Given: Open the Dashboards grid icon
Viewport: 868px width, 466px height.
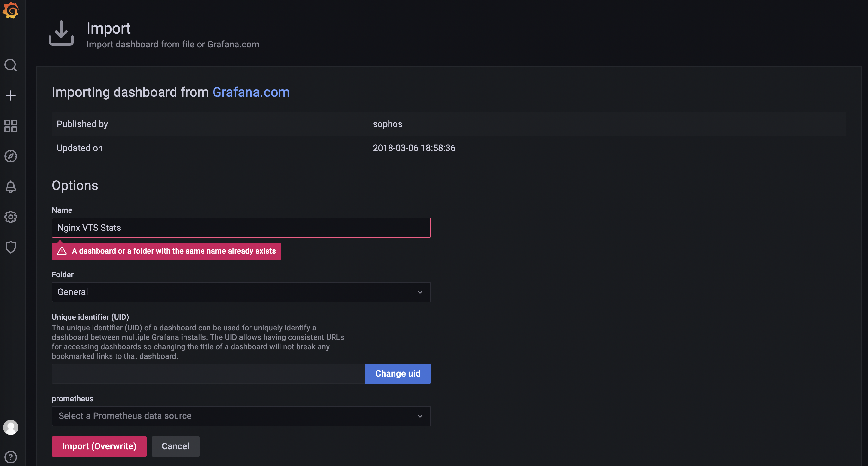Looking at the screenshot, I should click(10, 126).
